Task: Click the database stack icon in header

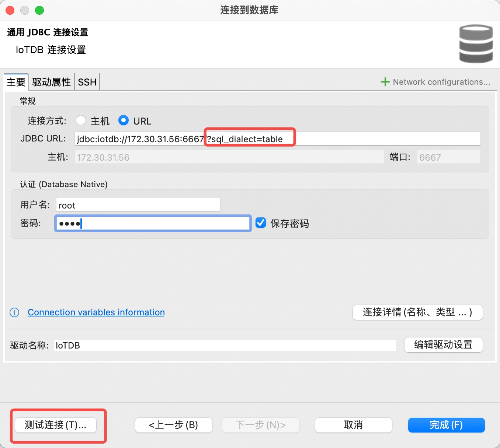Action: coord(476,44)
